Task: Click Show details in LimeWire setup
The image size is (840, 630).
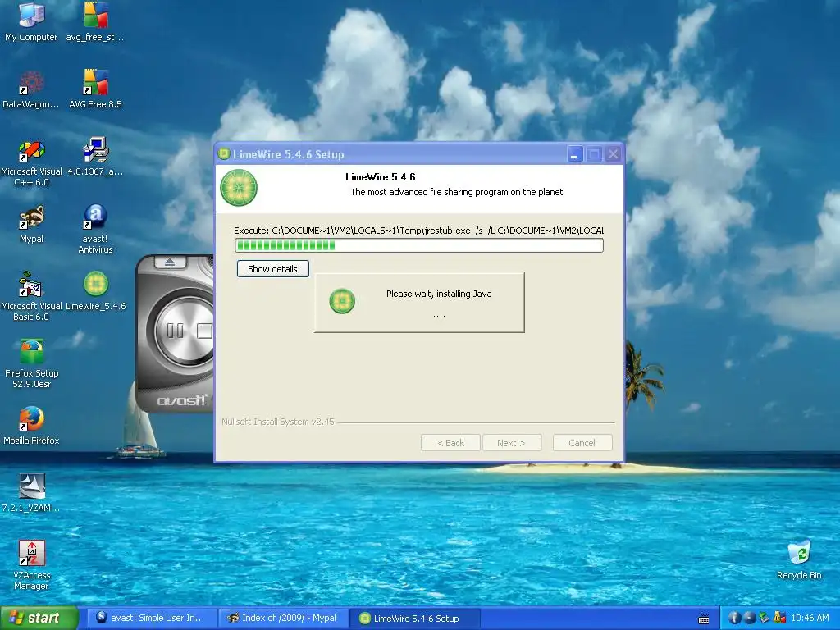Action: [x=272, y=269]
